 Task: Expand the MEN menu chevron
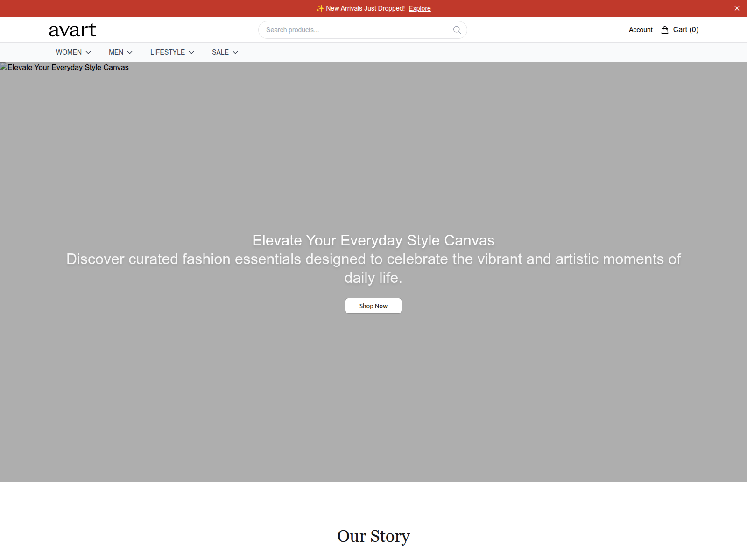(x=130, y=52)
